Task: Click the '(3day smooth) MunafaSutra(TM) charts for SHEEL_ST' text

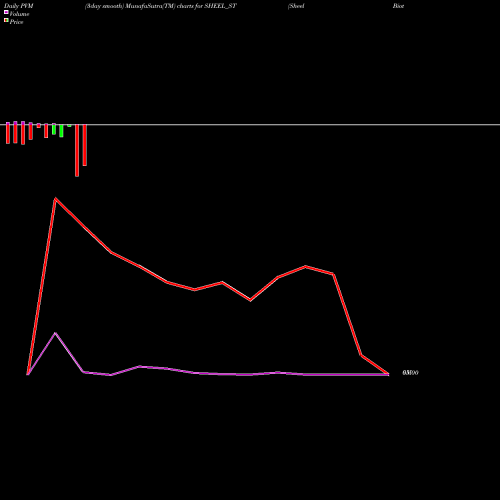Action: point(161,6)
